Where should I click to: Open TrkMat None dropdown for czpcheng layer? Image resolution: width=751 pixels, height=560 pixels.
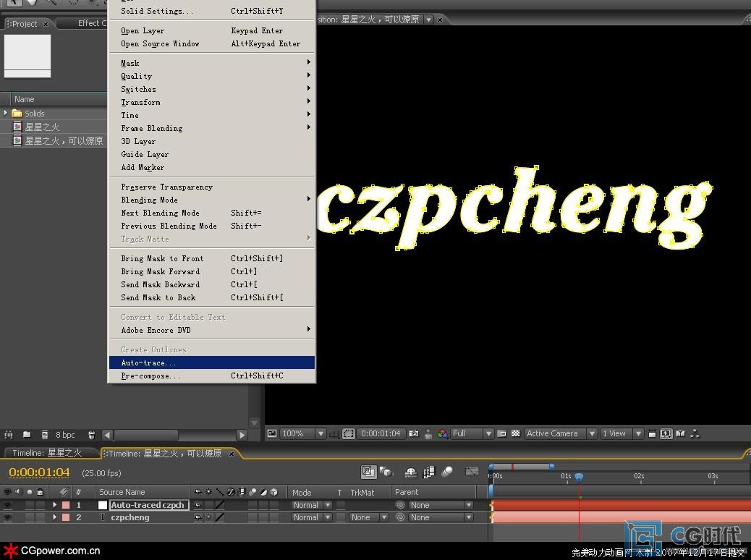[x=369, y=517]
